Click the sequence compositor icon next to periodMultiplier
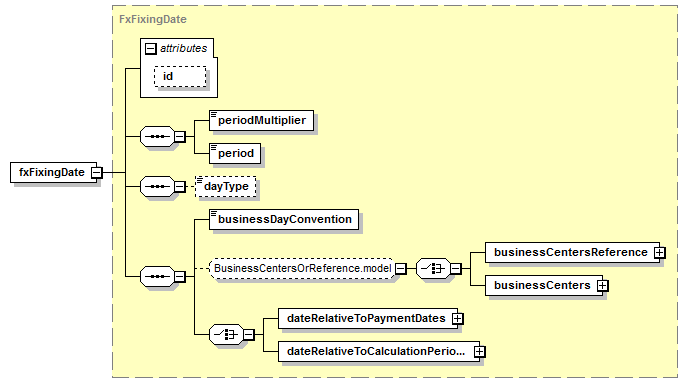688x383 pixels. click(157, 136)
